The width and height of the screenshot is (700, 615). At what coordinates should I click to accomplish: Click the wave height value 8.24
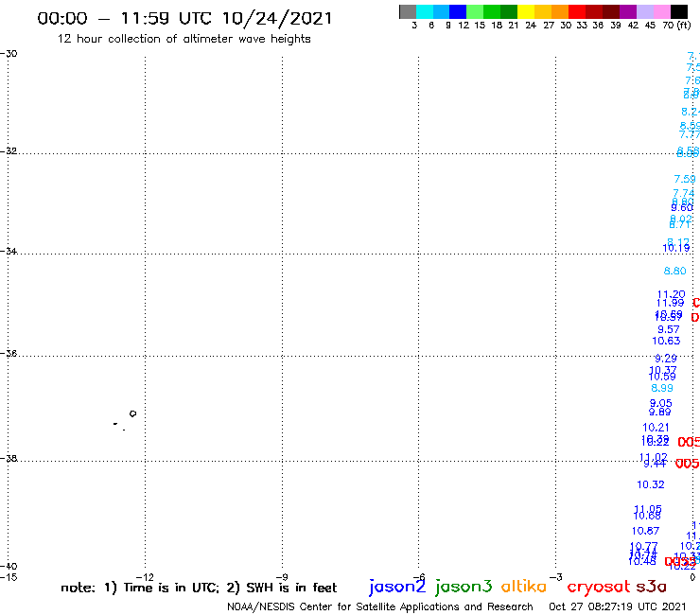[691, 112]
